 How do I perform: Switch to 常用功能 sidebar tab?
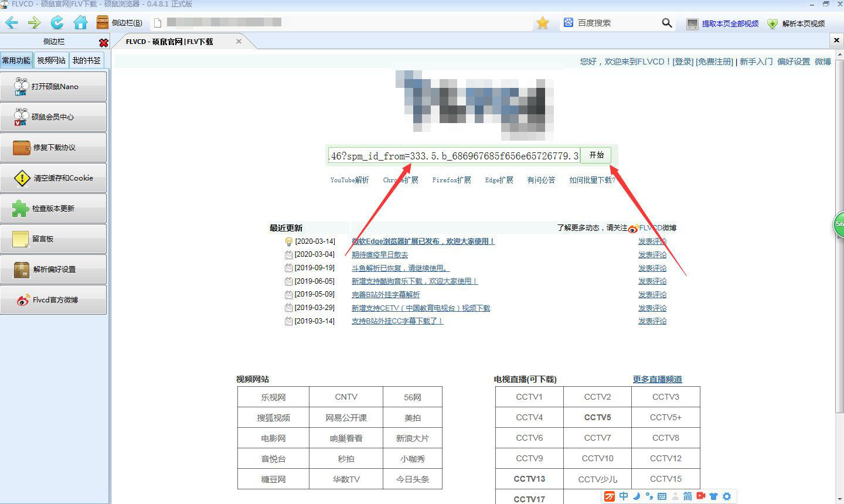[16, 60]
